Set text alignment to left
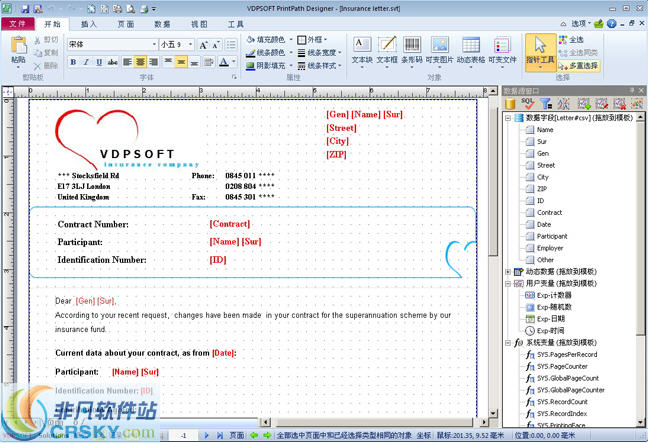This screenshot has width=648, height=443. click(x=127, y=62)
